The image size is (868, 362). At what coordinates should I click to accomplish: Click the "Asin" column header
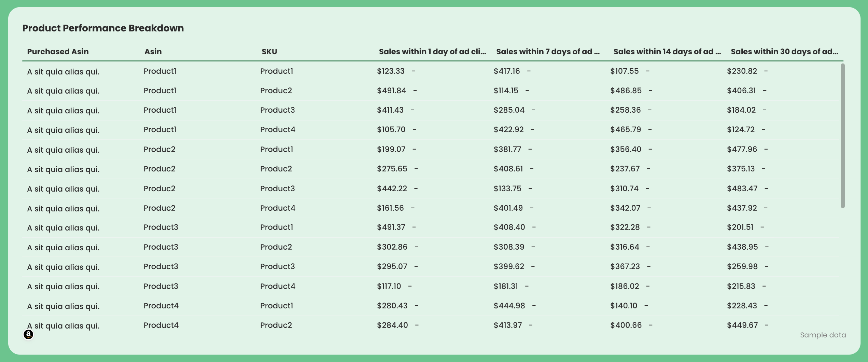click(153, 52)
